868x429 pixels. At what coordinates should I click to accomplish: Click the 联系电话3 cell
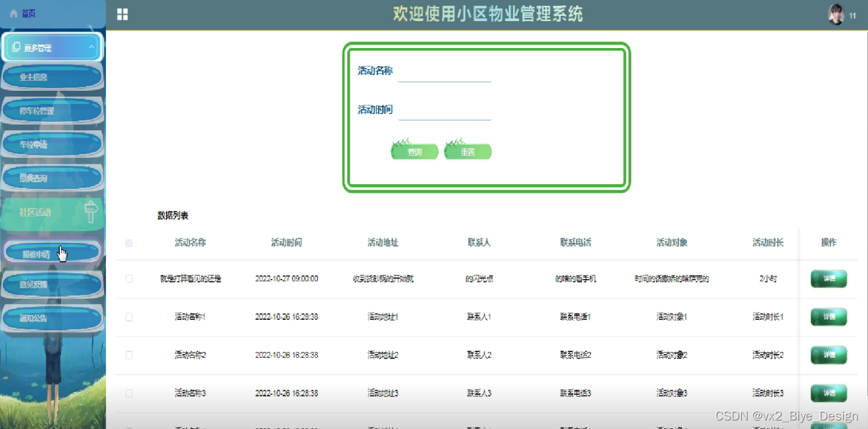tap(575, 393)
